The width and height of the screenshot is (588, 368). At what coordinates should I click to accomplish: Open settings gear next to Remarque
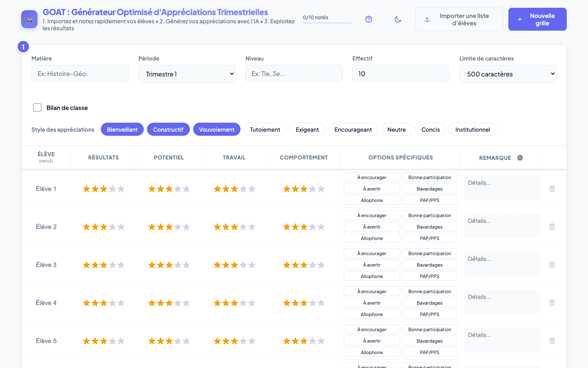[x=520, y=158]
